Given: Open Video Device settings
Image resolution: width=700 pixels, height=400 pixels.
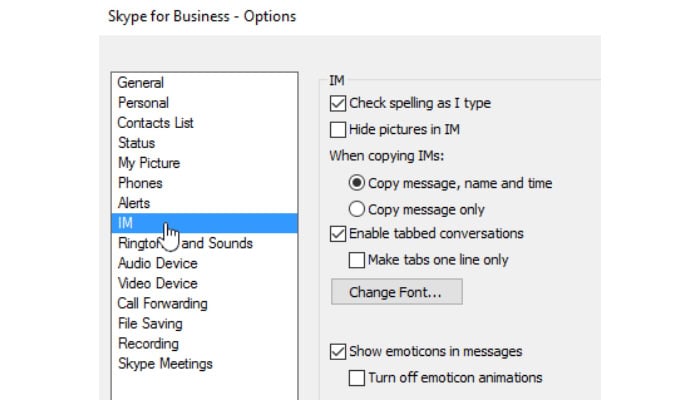Looking at the screenshot, I should (x=204, y=283).
